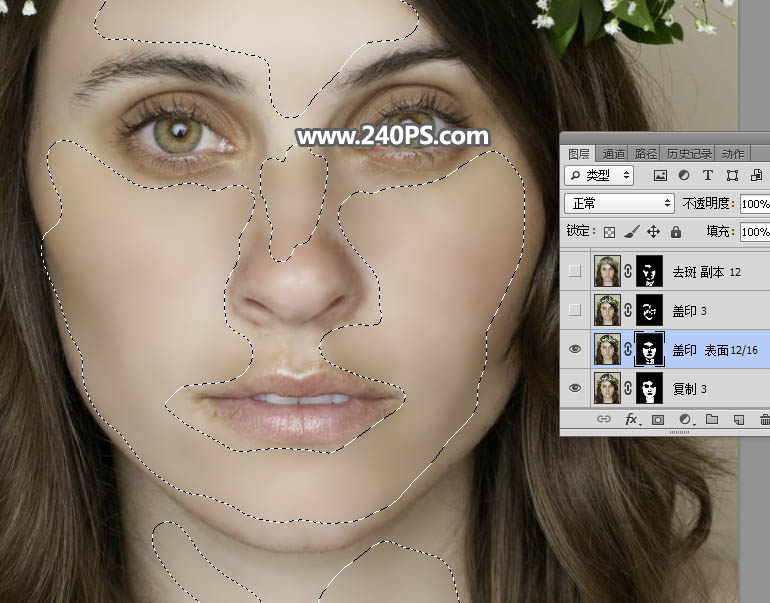The height and width of the screenshot is (603, 770).
Task: Click the lock image pixels brush icon
Action: click(630, 232)
